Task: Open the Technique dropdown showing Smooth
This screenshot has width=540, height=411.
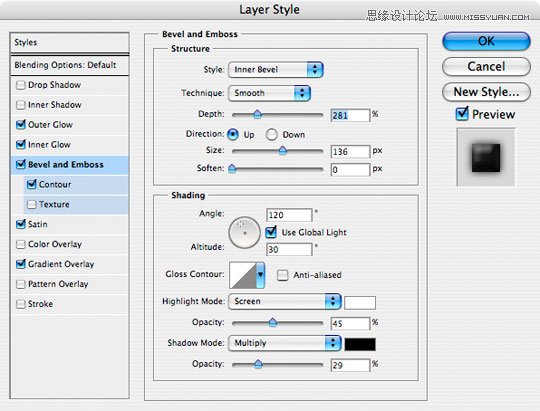Action: pyautogui.click(x=269, y=93)
